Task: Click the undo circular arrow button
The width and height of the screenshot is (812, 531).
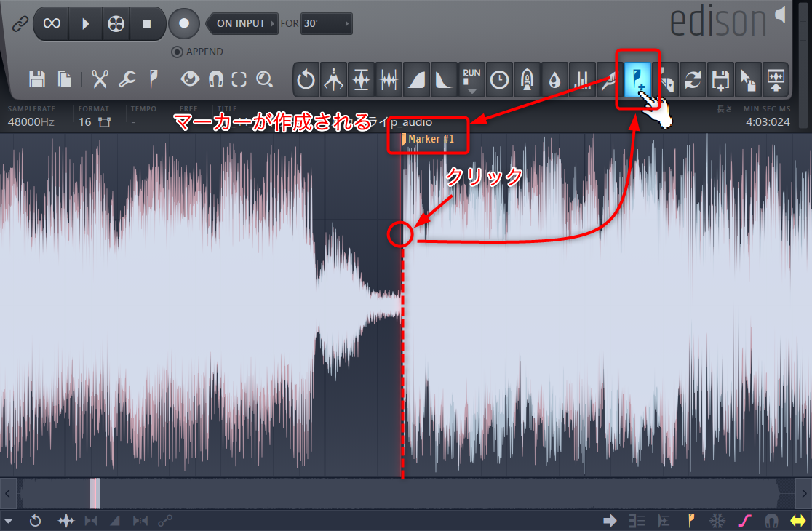Action: 306,80
